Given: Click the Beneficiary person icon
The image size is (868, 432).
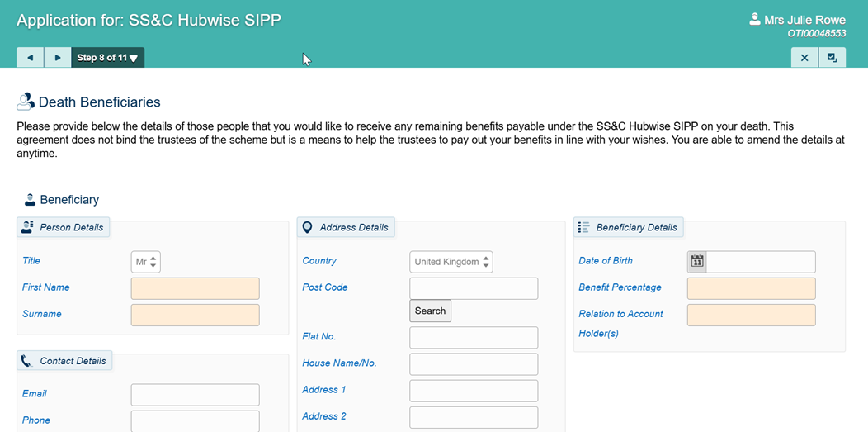Looking at the screenshot, I should click(31, 199).
